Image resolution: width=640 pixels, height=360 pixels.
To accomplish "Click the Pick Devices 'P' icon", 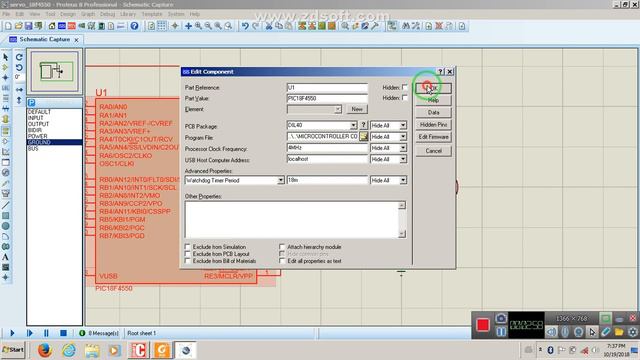I will coord(32,102).
